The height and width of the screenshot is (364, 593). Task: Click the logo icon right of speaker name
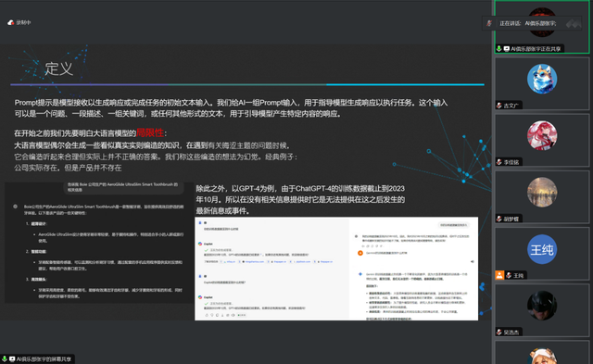coord(574,24)
